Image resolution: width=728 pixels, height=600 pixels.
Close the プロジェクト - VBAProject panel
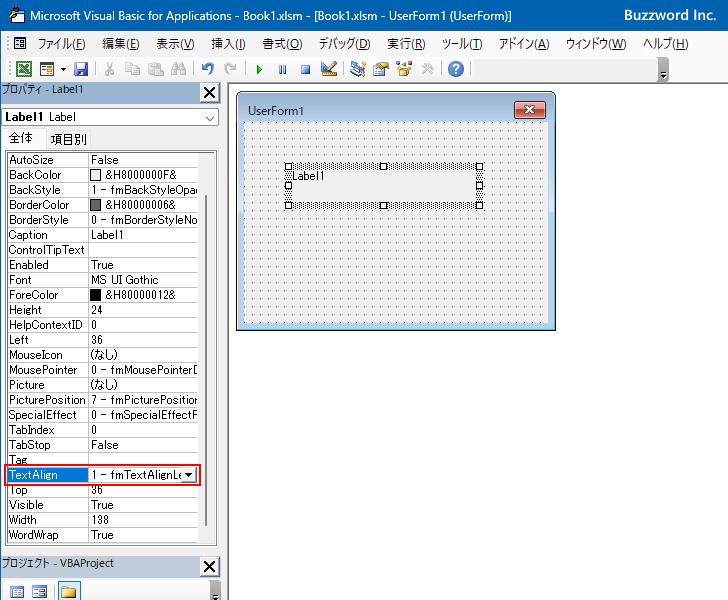(209, 567)
